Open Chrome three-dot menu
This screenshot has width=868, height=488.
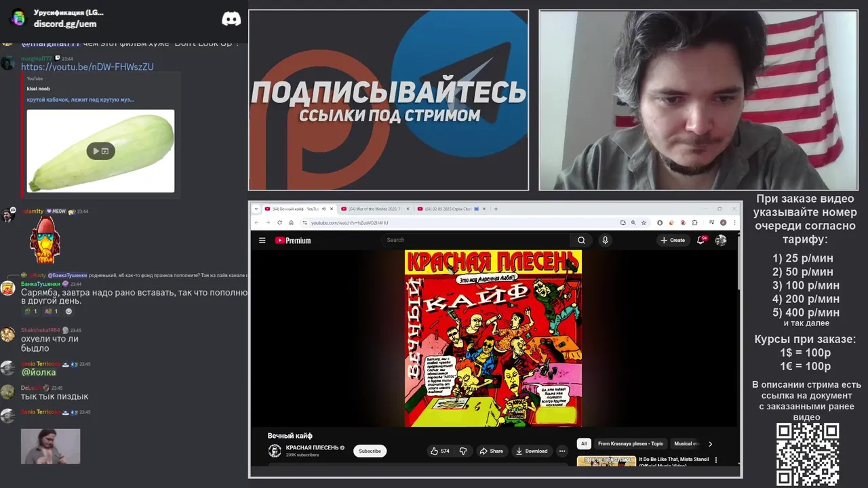click(734, 222)
